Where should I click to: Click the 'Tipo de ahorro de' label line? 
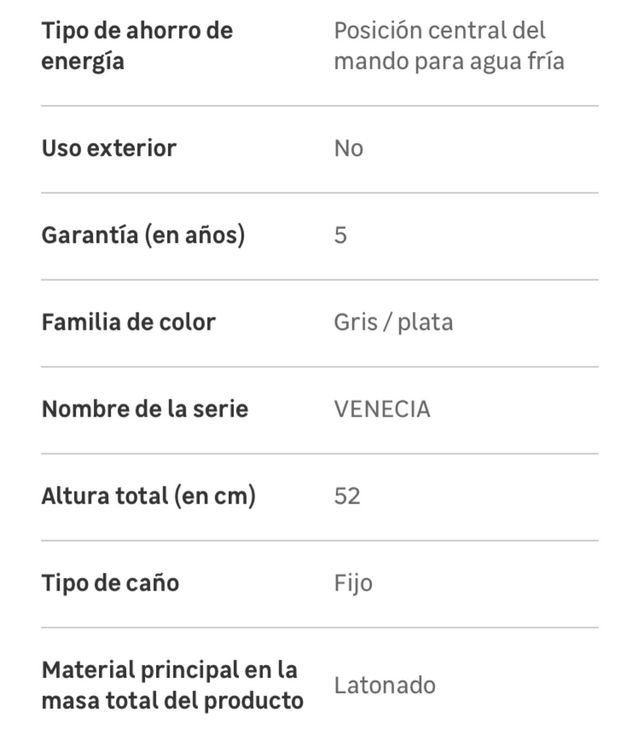click(137, 30)
